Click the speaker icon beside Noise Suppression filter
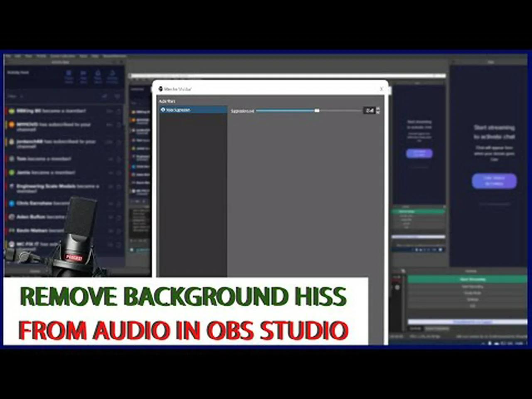Viewport: 532px width, 399px height. pos(163,110)
